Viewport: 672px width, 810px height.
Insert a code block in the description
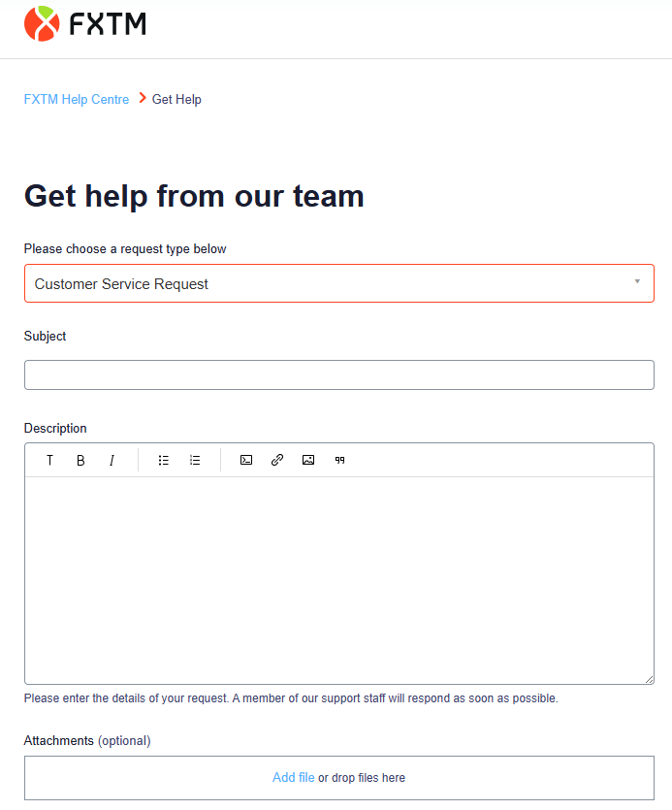246,460
